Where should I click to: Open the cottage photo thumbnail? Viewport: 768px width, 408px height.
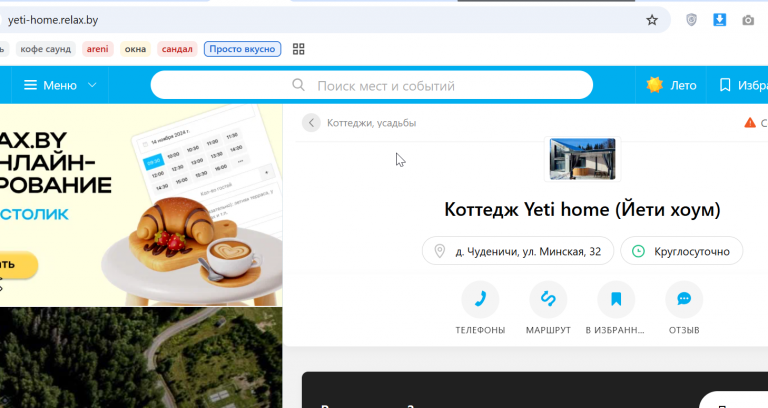coord(582,159)
